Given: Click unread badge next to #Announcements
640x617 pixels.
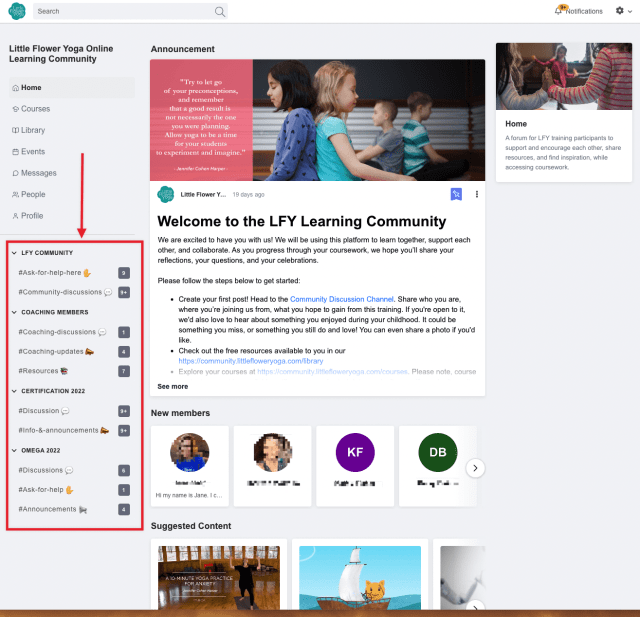Looking at the screenshot, I should [x=124, y=509].
